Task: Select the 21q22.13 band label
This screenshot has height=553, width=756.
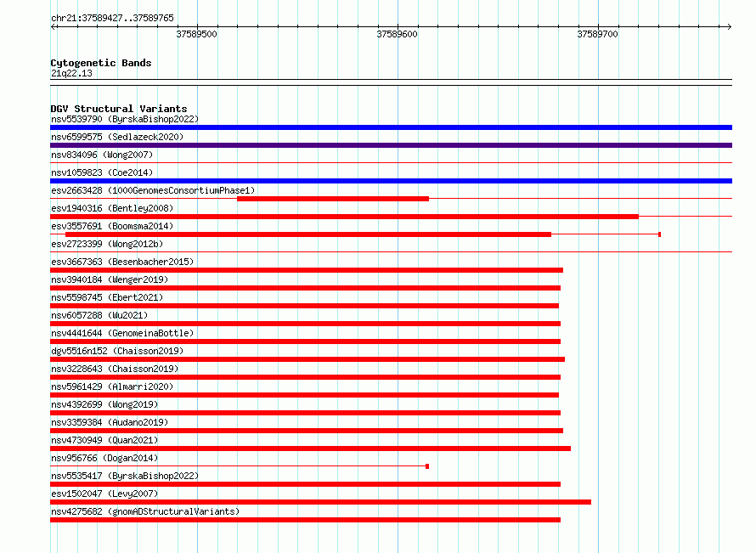Action: coord(71,73)
